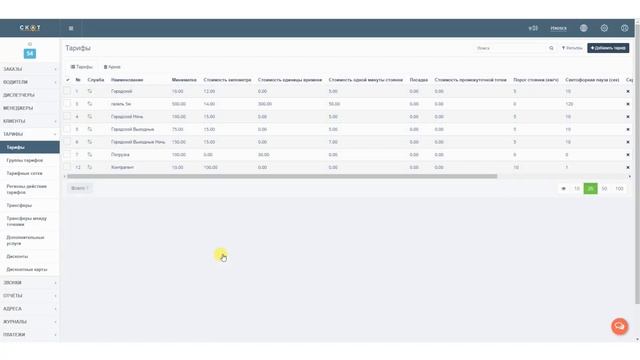Toggle the hamburger menu in header

coord(71,28)
